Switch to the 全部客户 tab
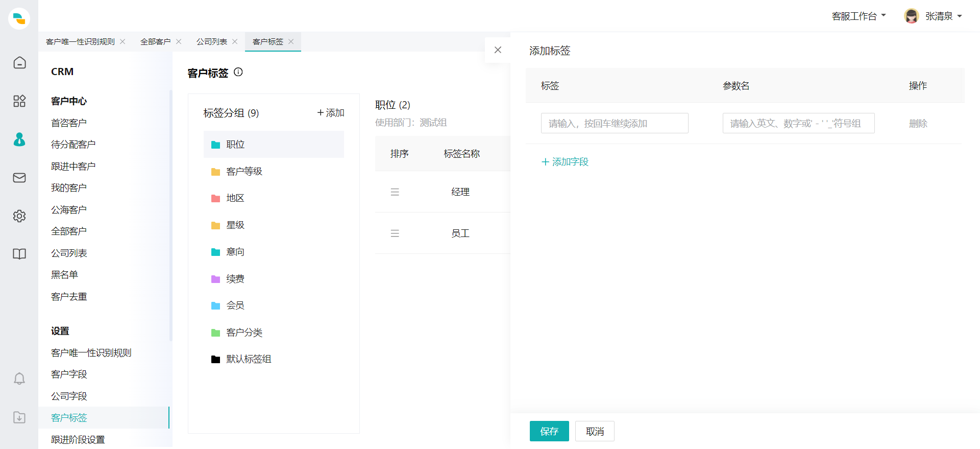The image size is (980, 449). tap(156, 41)
